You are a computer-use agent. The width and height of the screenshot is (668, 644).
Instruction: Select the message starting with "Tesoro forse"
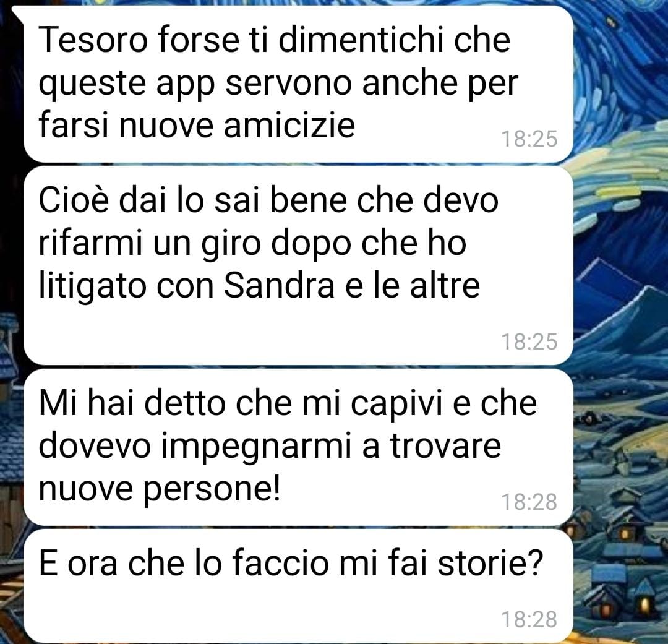point(298,84)
